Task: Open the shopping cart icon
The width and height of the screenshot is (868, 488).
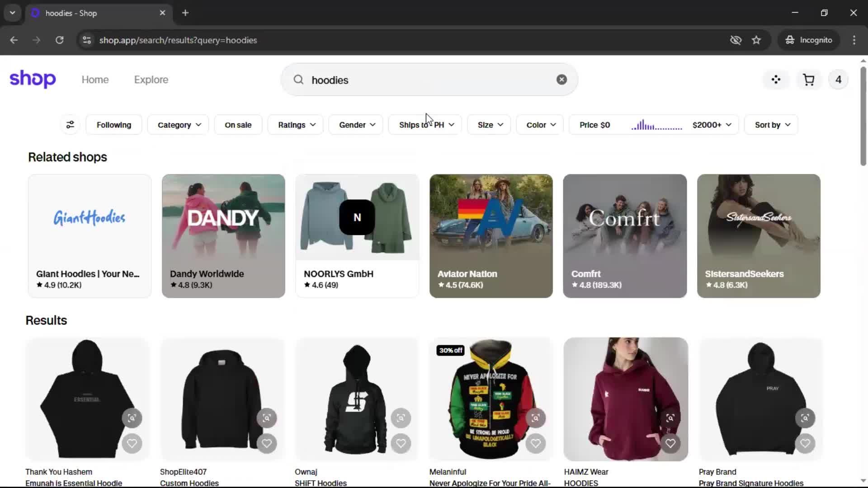Action: (x=808, y=80)
